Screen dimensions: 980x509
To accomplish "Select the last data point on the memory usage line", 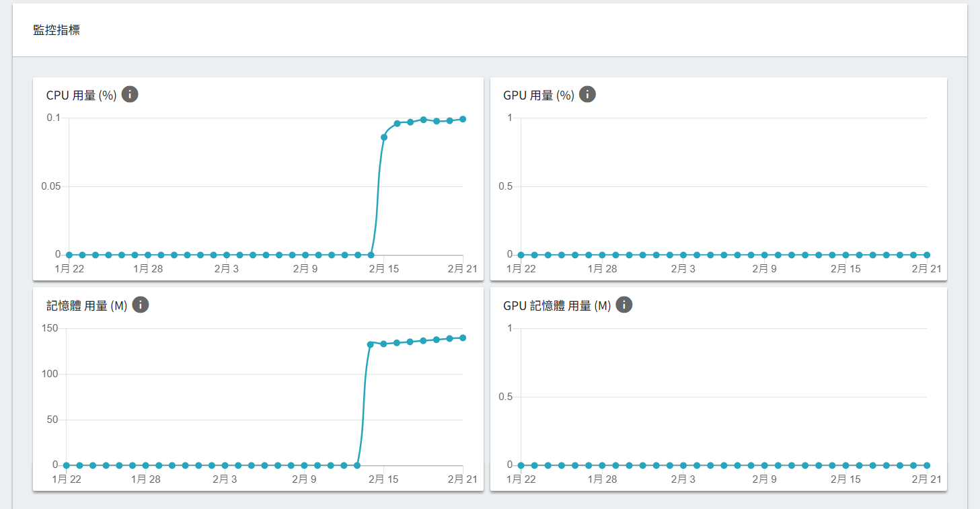I will point(463,338).
